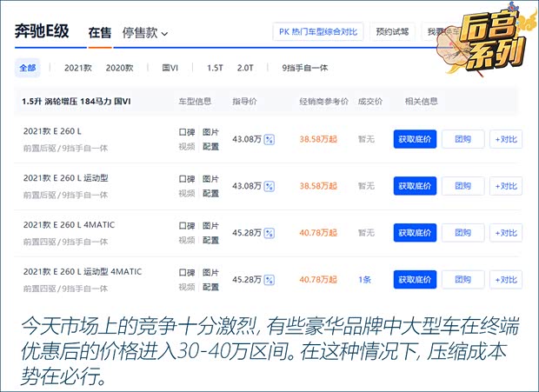Filter by 2020款
The height and width of the screenshot is (392, 539).
point(119,68)
